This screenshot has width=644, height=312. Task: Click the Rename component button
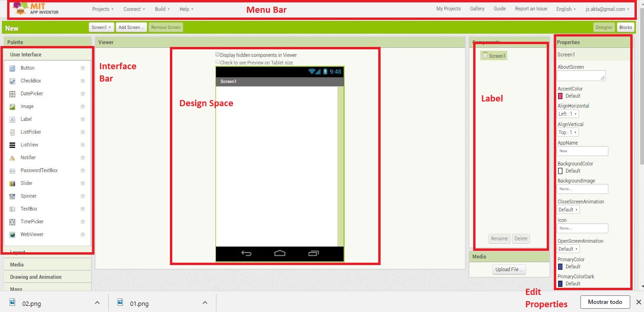[499, 239]
